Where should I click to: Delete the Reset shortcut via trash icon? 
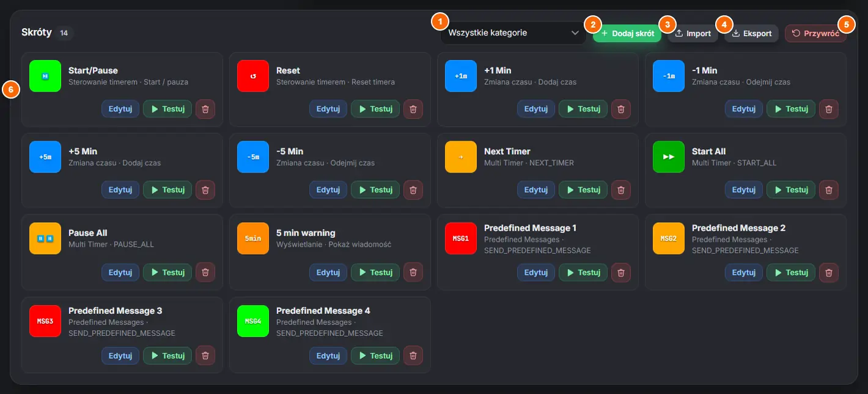[413, 109]
